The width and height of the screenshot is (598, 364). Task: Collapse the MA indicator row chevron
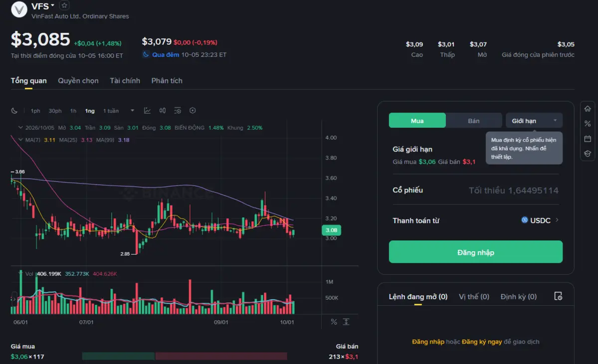20,140
